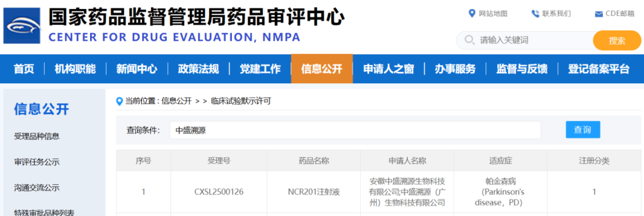Click the magnifier icon in search box
644x216 pixels.
(x=469, y=40)
